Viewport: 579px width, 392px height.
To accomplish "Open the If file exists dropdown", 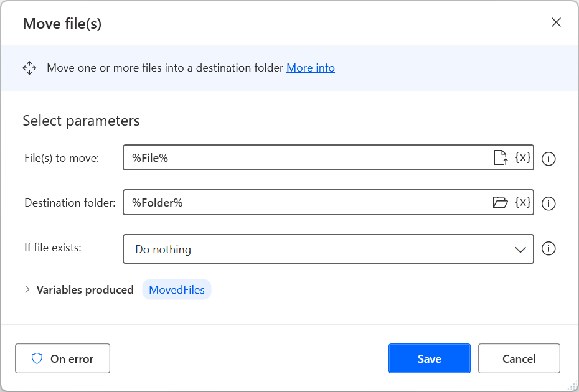I will point(328,249).
